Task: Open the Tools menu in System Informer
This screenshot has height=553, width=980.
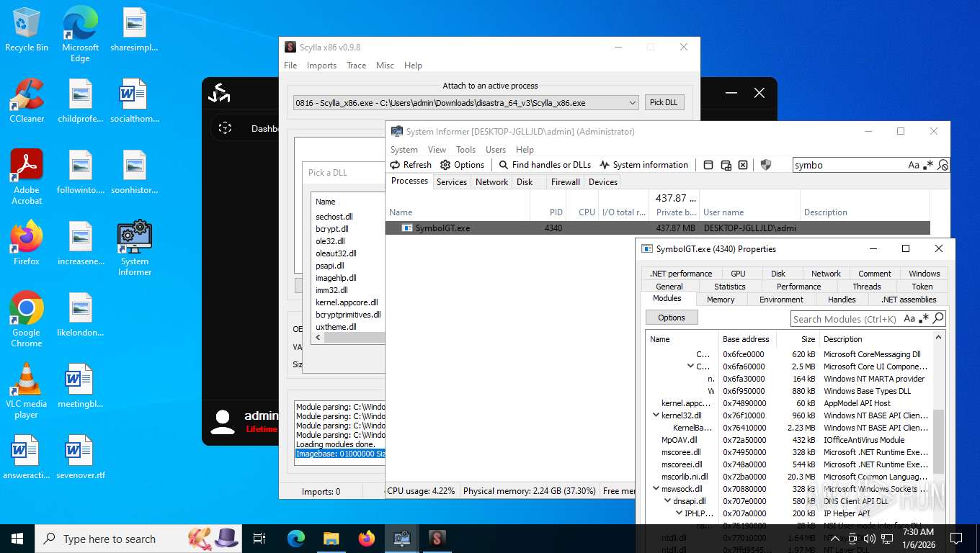Action: [x=465, y=150]
